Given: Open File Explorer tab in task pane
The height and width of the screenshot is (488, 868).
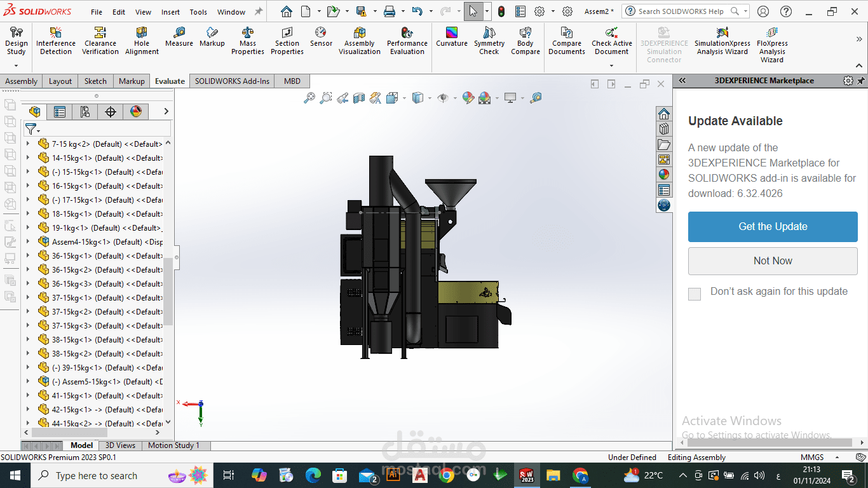Looking at the screenshot, I should click(664, 144).
